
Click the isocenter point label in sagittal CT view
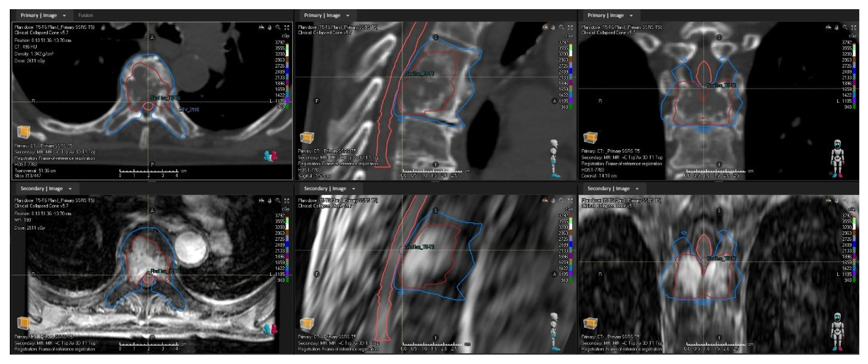(x=419, y=74)
